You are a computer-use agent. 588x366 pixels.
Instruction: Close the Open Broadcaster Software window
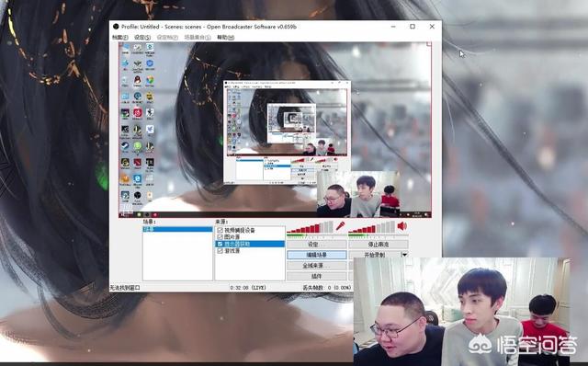432,27
